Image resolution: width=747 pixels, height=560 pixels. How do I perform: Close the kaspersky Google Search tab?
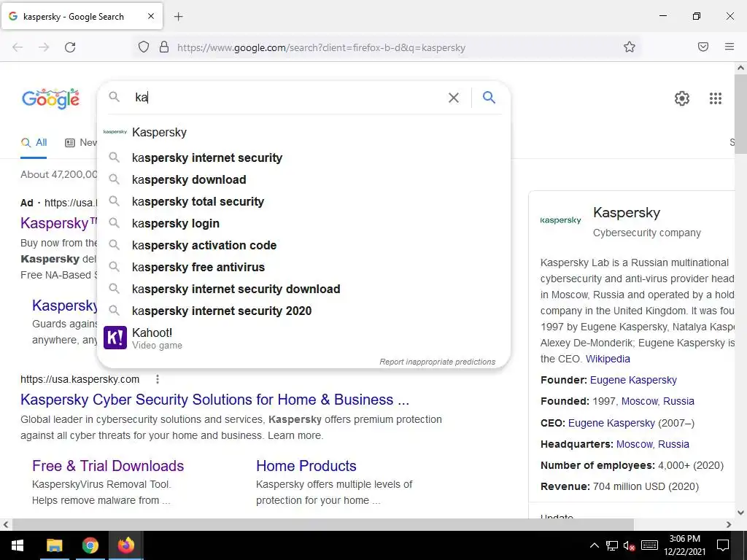(x=150, y=16)
